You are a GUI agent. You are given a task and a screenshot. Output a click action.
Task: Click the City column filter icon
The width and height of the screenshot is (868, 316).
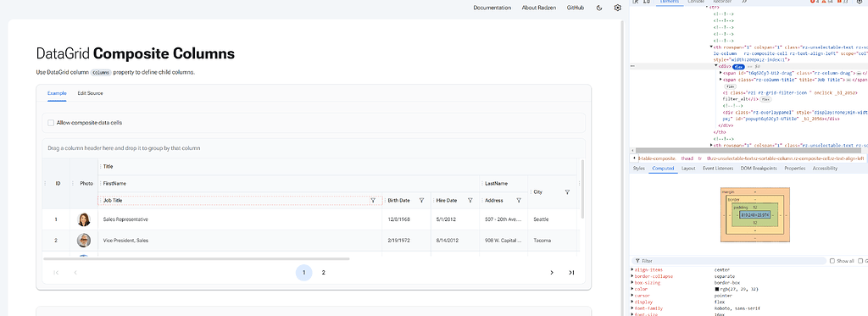click(x=567, y=192)
